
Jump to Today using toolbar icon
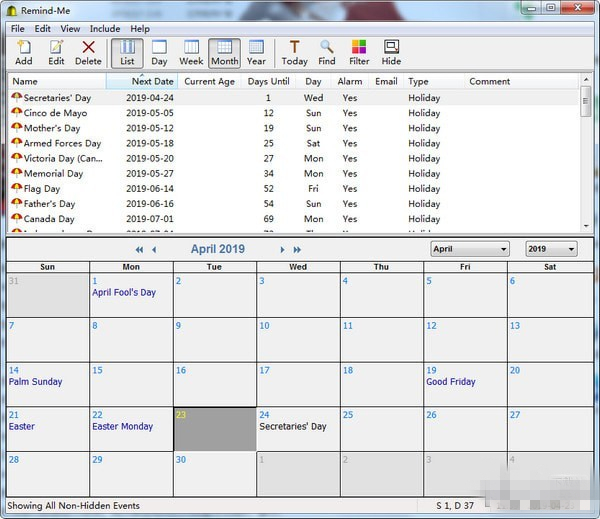click(294, 52)
